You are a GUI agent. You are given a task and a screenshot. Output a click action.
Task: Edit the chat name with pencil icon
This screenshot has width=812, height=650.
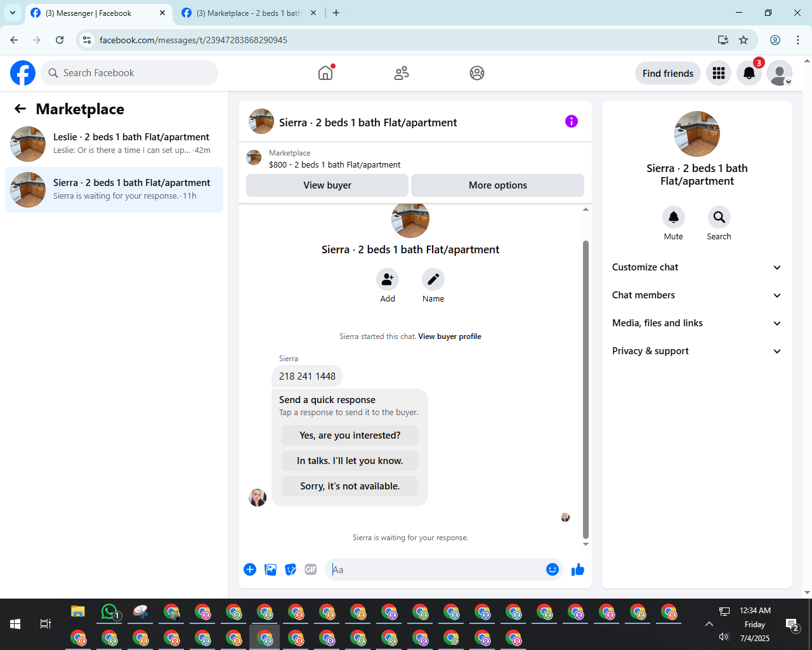(x=433, y=279)
